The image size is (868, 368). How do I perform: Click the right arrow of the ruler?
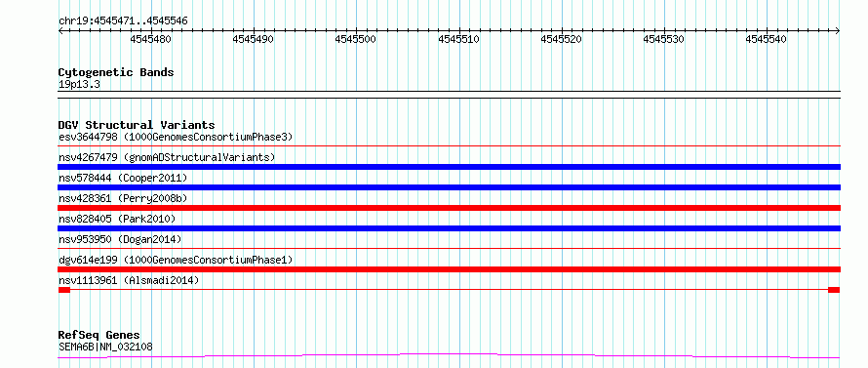tap(838, 31)
